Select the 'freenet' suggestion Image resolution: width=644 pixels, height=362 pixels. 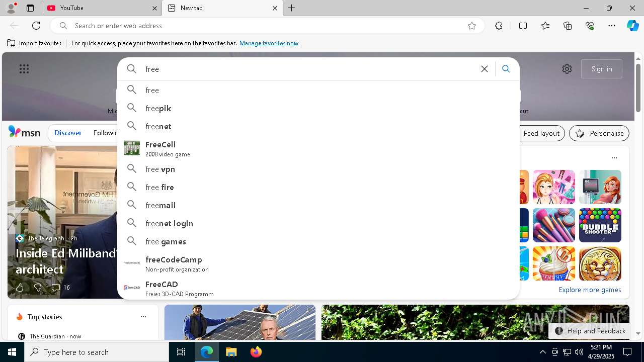(318, 126)
